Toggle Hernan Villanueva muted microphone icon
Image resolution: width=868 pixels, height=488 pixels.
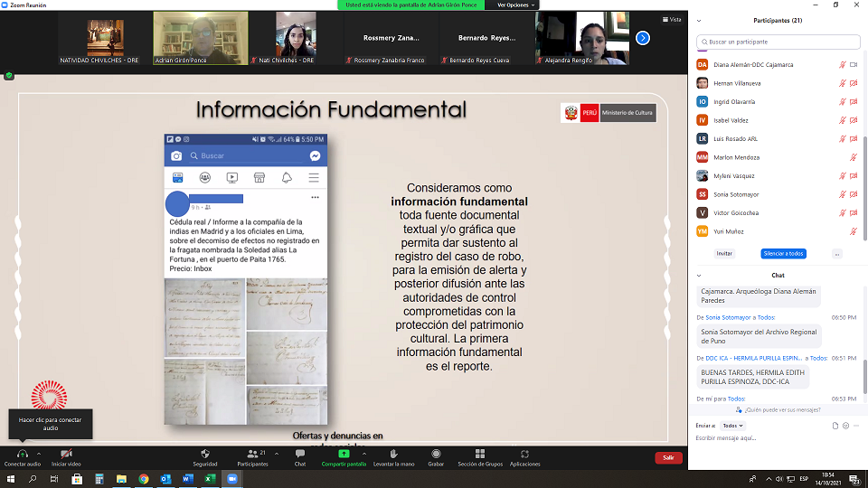843,83
